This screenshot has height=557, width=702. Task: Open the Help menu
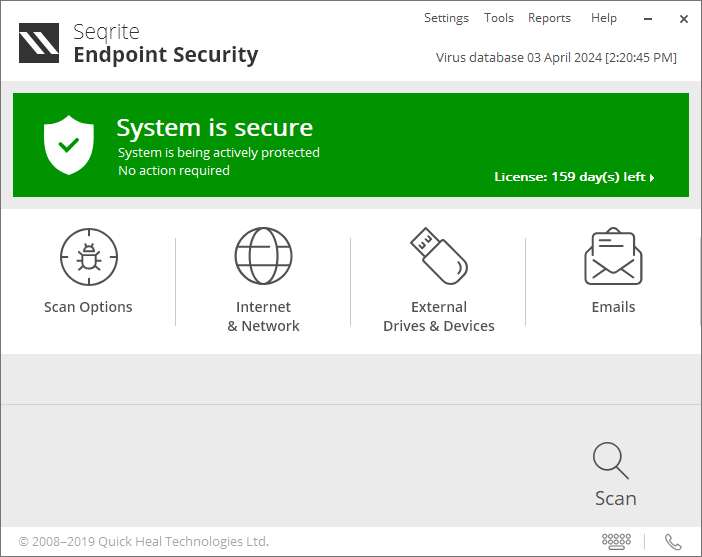[604, 18]
